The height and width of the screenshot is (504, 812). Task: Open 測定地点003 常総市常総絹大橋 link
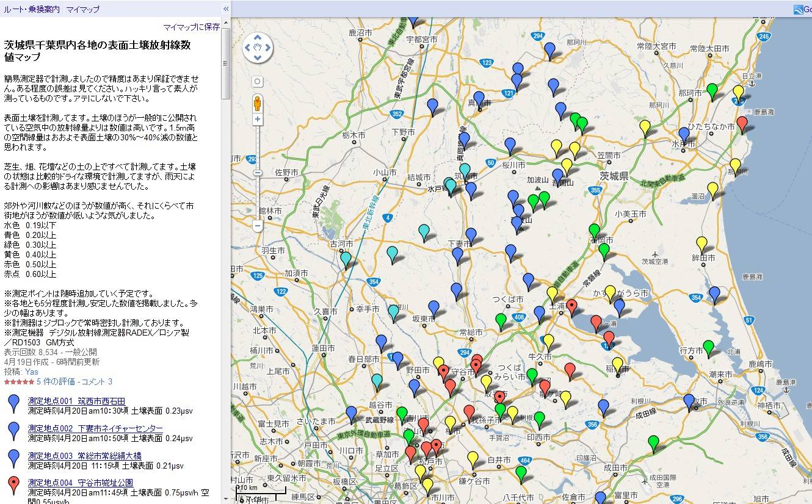pos(84,456)
